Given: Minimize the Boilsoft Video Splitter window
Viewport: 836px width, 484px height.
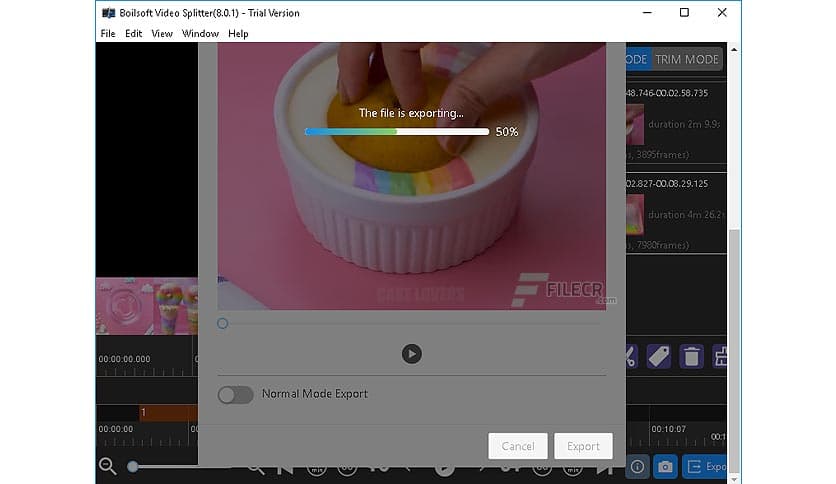Looking at the screenshot, I should pos(647,13).
